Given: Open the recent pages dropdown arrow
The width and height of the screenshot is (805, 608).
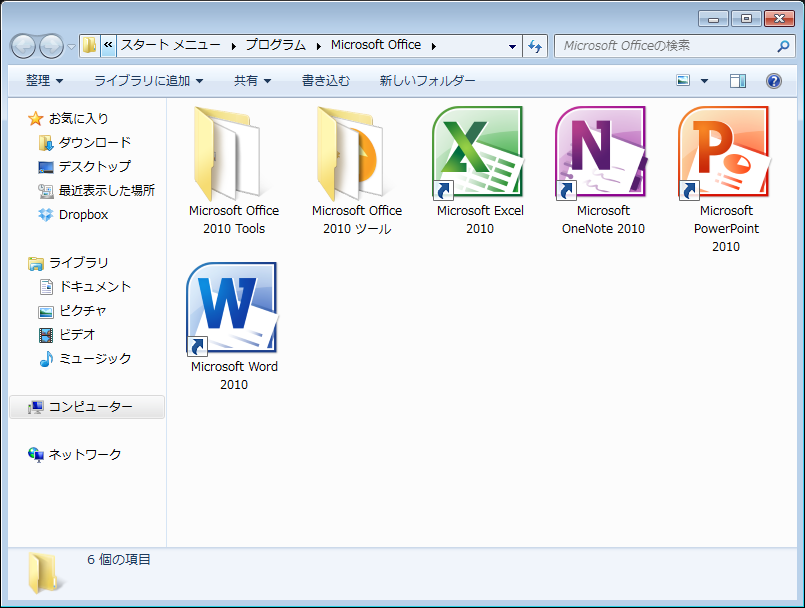Looking at the screenshot, I should pos(71,46).
